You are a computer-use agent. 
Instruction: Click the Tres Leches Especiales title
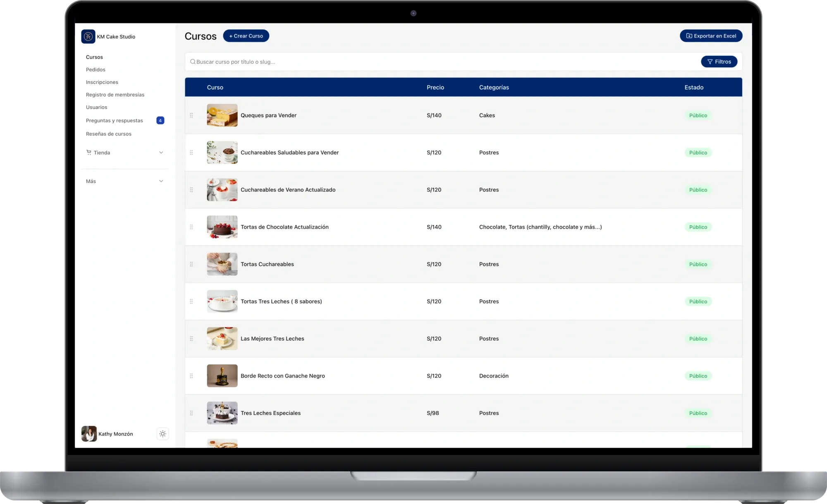point(271,413)
